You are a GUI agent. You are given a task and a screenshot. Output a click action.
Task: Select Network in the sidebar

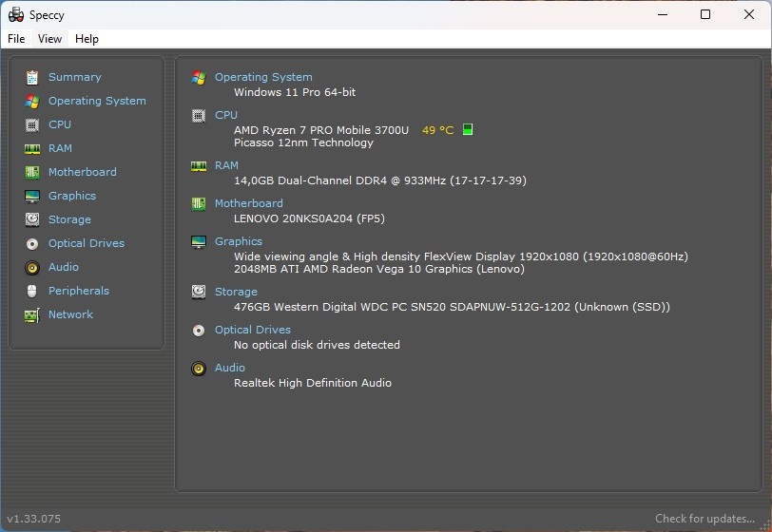(70, 314)
